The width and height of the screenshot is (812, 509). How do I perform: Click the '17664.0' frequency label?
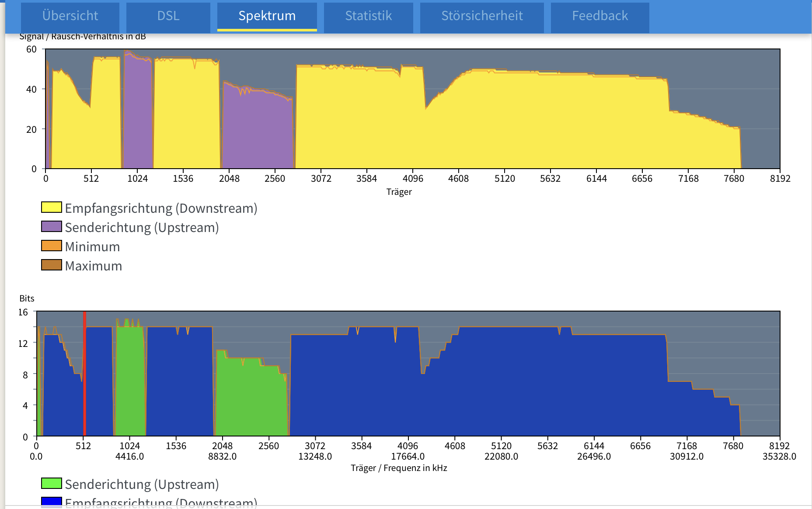click(408, 457)
